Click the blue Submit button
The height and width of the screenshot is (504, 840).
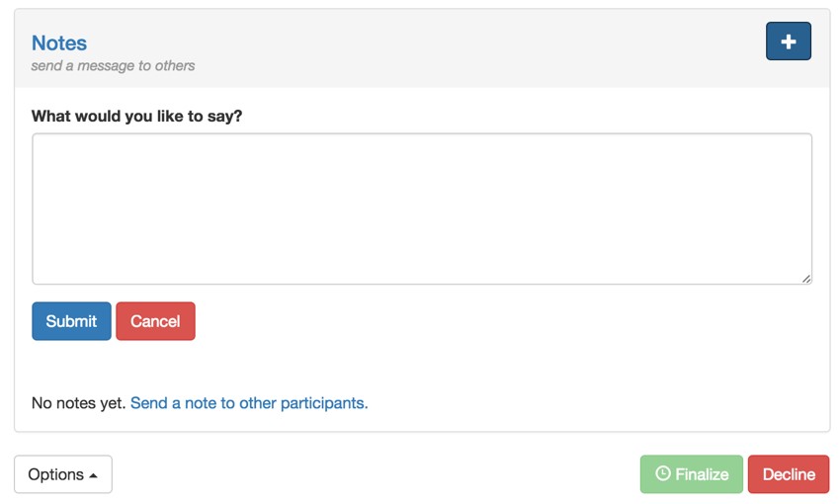[71, 321]
